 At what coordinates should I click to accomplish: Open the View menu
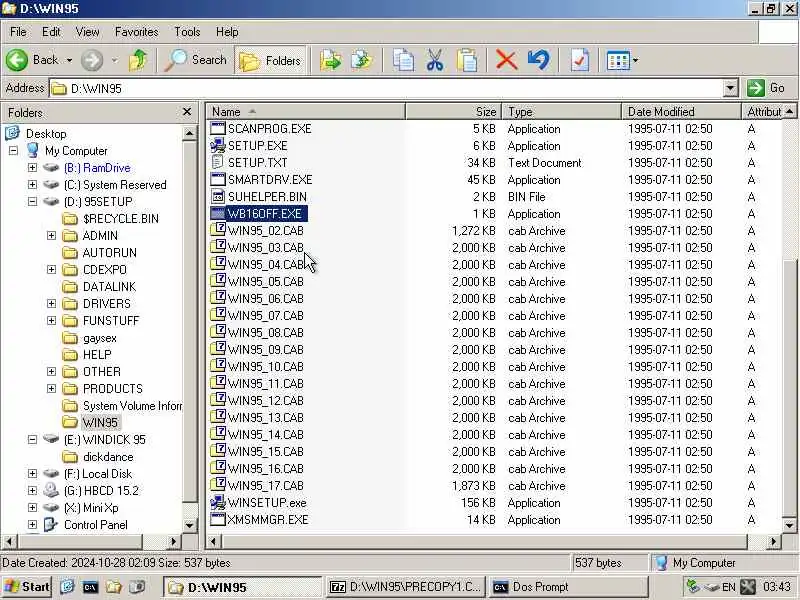tap(87, 32)
